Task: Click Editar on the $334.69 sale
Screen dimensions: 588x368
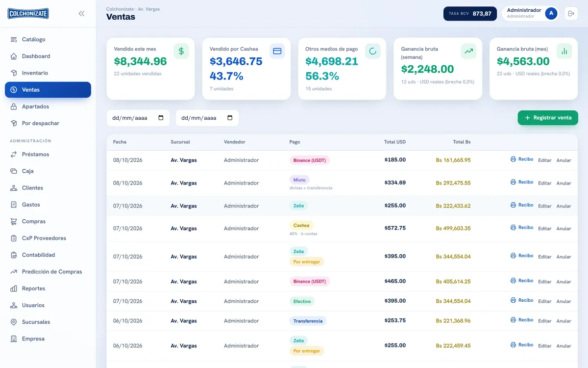Action: pyautogui.click(x=545, y=183)
